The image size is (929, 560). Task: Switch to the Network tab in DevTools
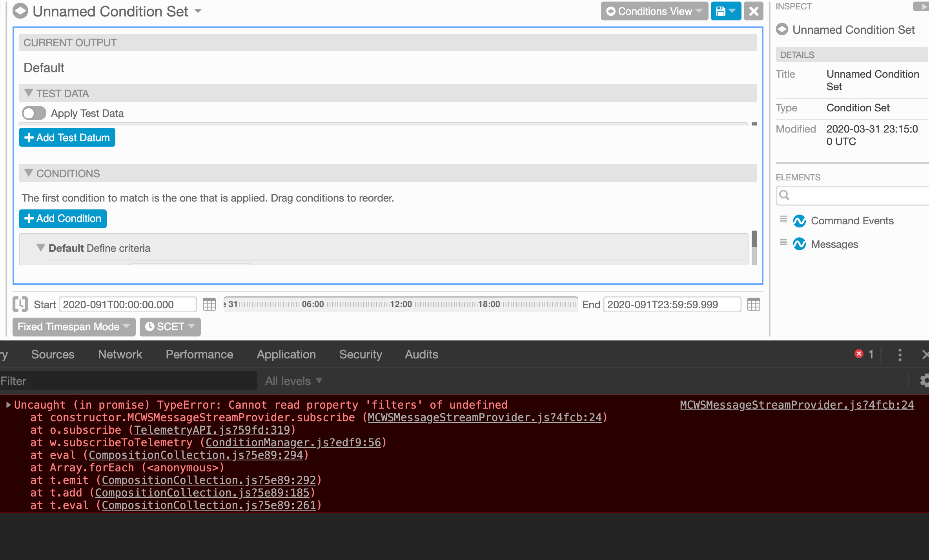[x=120, y=354]
